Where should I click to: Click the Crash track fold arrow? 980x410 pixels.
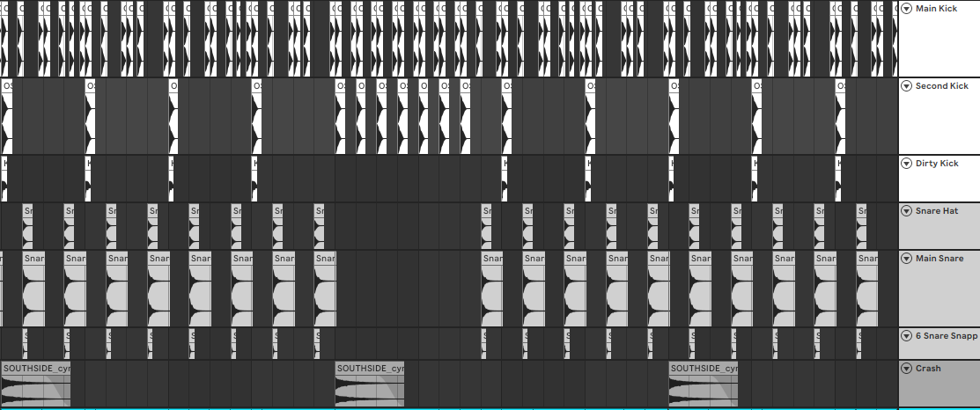point(906,369)
